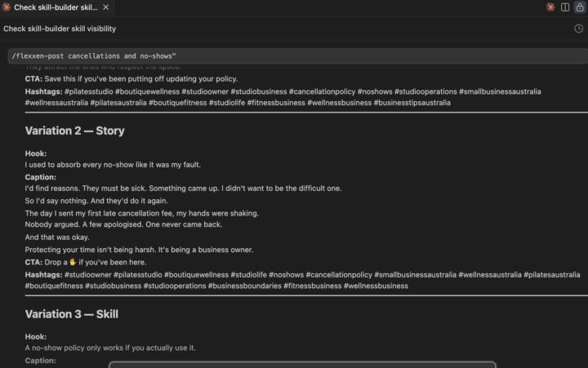The width and height of the screenshot is (588, 368).
Task: Click the Caption label under Variation 3
Action: tap(41, 361)
